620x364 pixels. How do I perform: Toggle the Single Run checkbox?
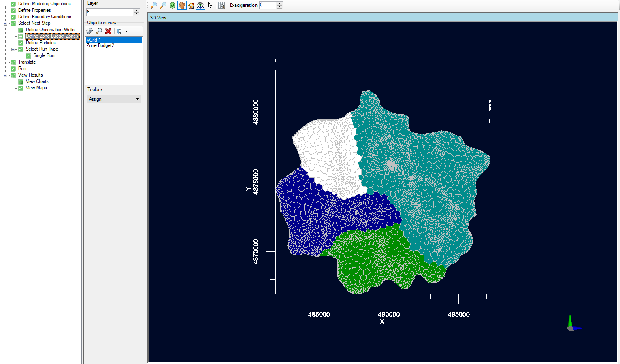pyautogui.click(x=28, y=55)
